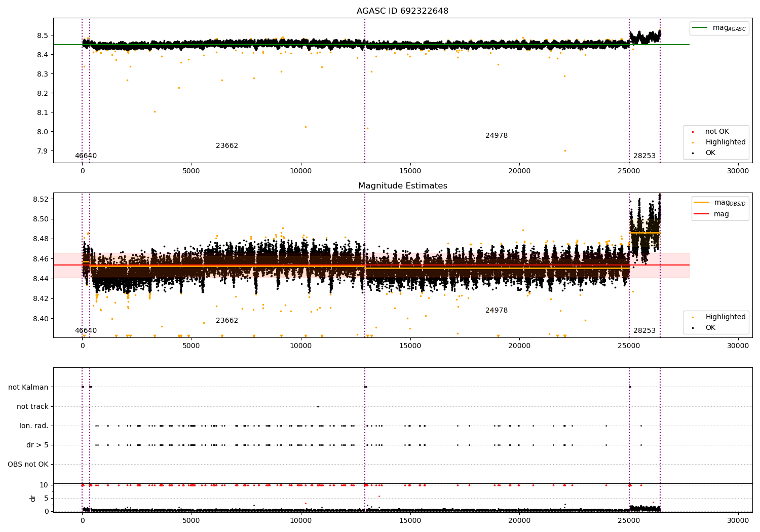Image resolution: width=760 pixels, height=532 pixels.
Task: Click x-axis tick 20000 in bottom plot
Action: pos(519,521)
